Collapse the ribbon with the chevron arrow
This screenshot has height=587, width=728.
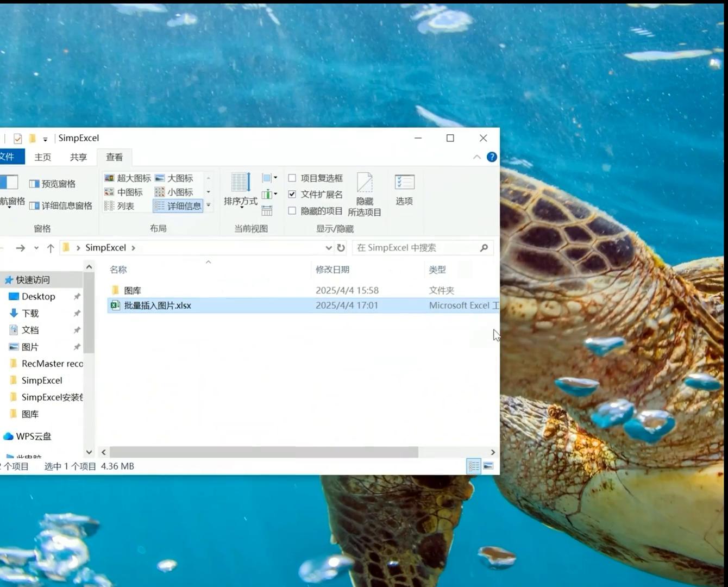tap(477, 157)
